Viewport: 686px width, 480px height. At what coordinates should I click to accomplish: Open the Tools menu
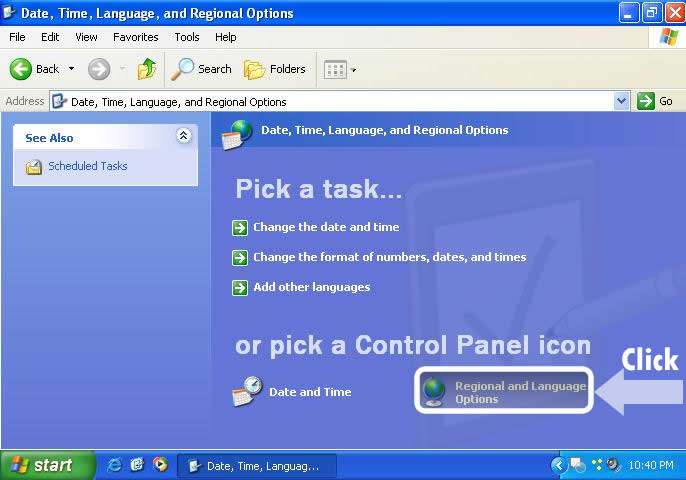pos(187,37)
